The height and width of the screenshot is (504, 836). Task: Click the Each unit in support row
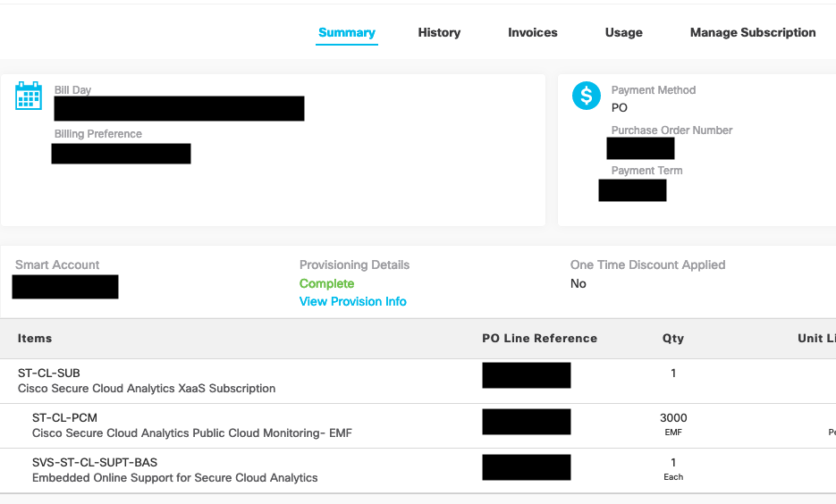673,477
